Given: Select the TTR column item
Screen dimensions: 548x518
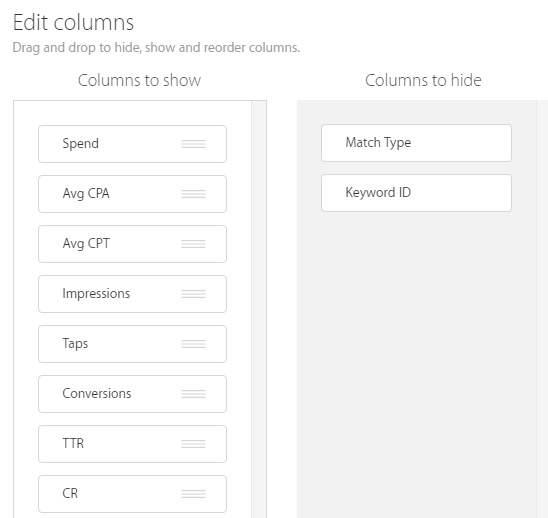Looking at the screenshot, I should [x=132, y=444].
